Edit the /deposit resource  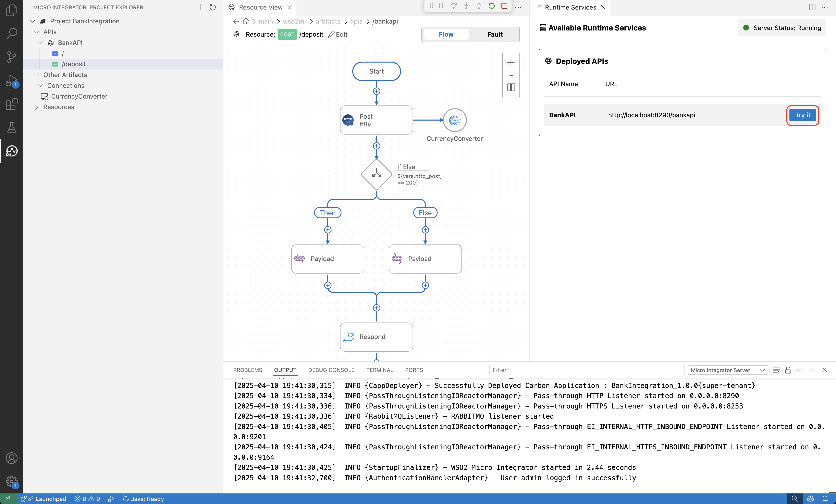point(338,34)
